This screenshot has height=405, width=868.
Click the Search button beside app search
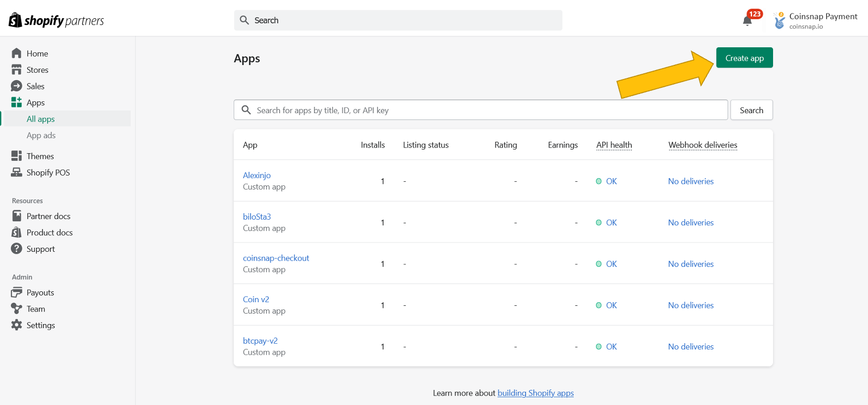pyautogui.click(x=751, y=110)
